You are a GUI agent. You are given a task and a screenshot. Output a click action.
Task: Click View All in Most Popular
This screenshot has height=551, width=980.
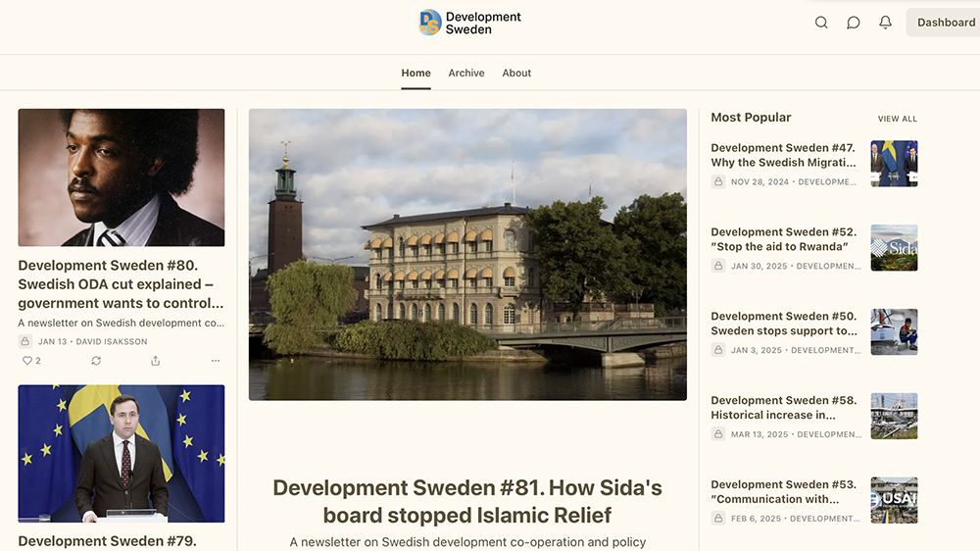[897, 119]
